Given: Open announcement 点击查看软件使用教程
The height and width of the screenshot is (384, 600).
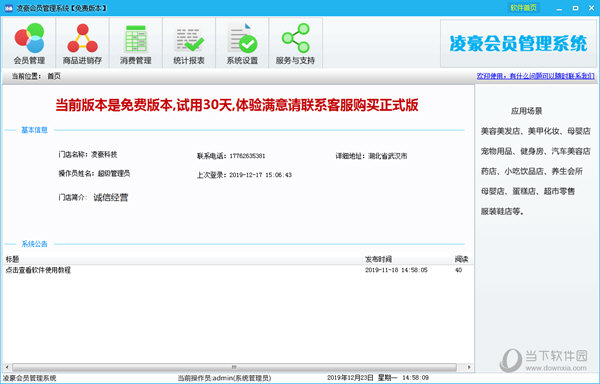Looking at the screenshot, I should (x=38, y=270).
